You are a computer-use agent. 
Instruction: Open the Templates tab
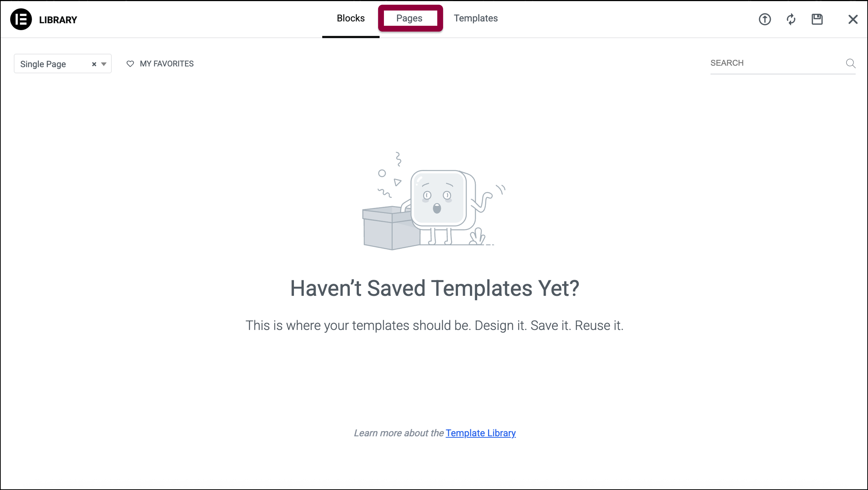476,18
